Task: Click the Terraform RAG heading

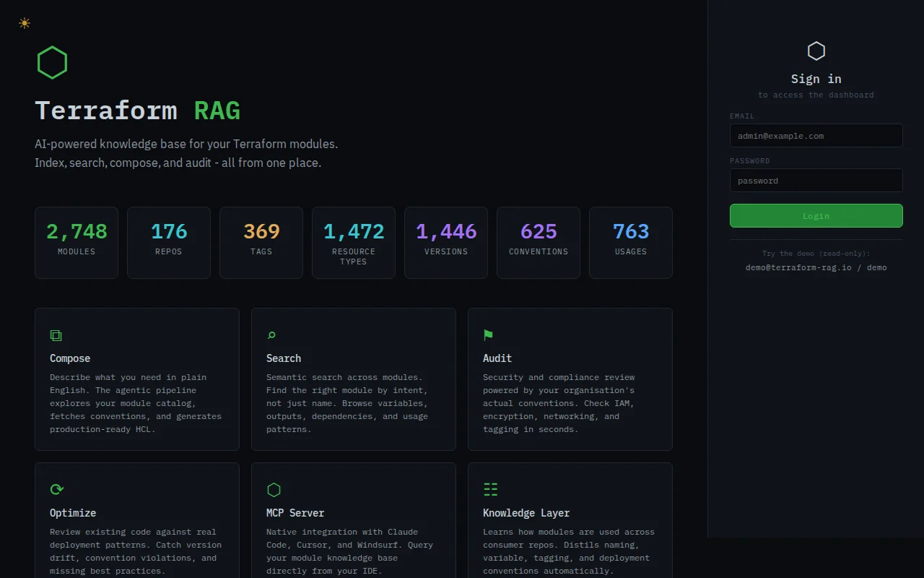Action: 137,111
